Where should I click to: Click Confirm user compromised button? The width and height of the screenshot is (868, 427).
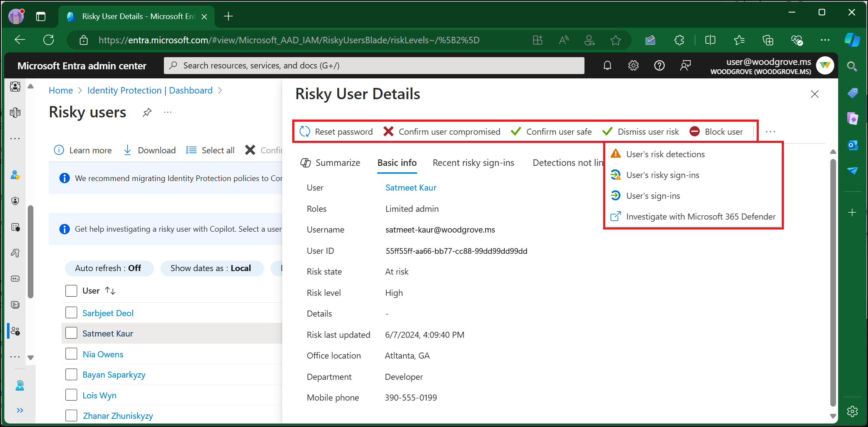click(x=442, y=132)
